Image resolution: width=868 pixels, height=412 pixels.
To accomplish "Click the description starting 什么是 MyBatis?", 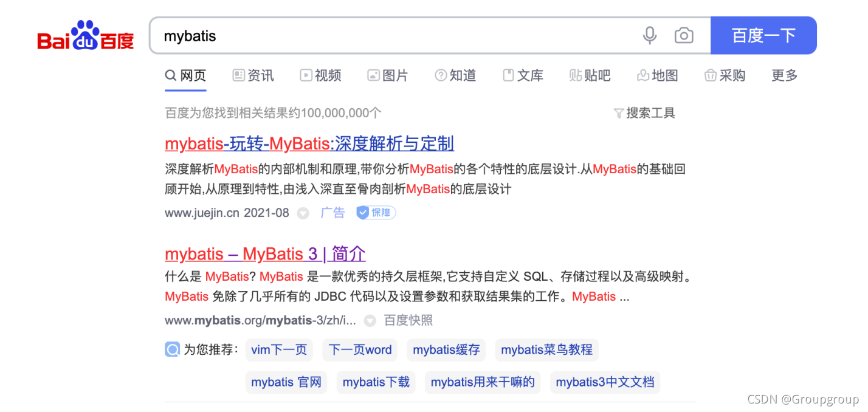I will tap(429, 287).
